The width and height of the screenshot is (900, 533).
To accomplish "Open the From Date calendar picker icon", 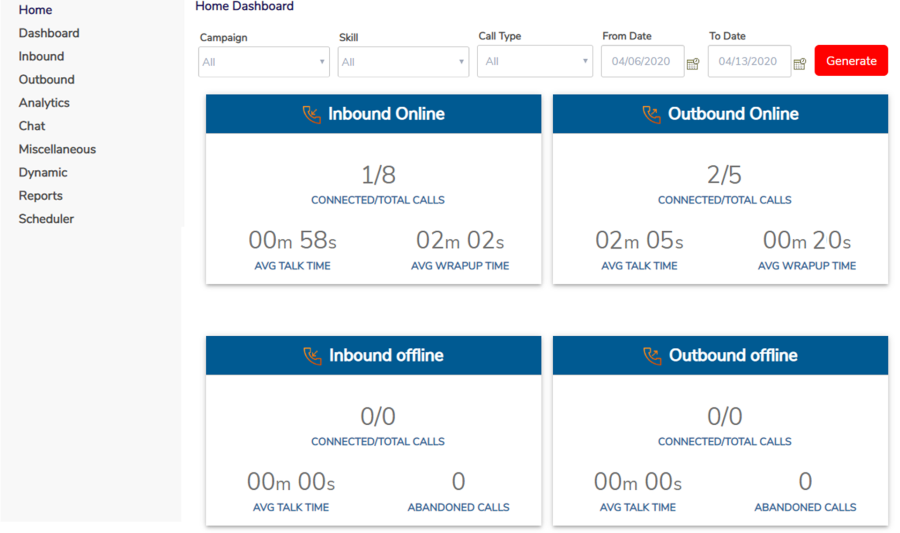I will click(x=693, y=64).
